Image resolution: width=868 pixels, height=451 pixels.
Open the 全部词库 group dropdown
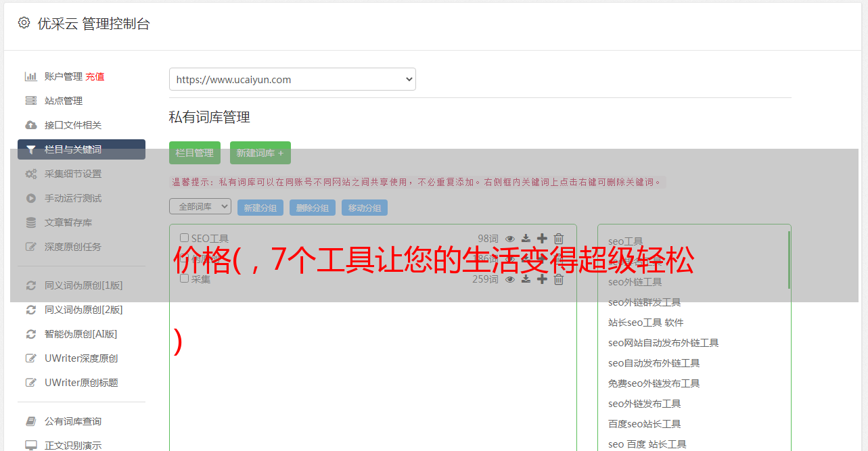click(x=200, y=206)
